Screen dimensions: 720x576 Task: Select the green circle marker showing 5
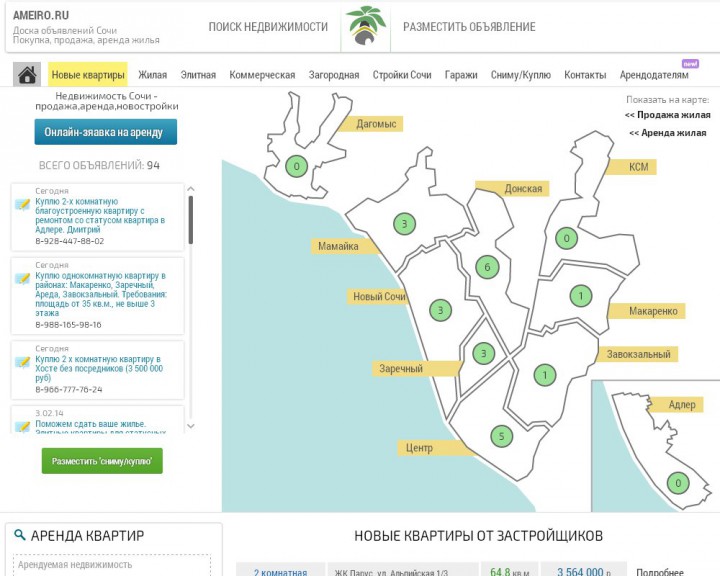click(502, 436)
